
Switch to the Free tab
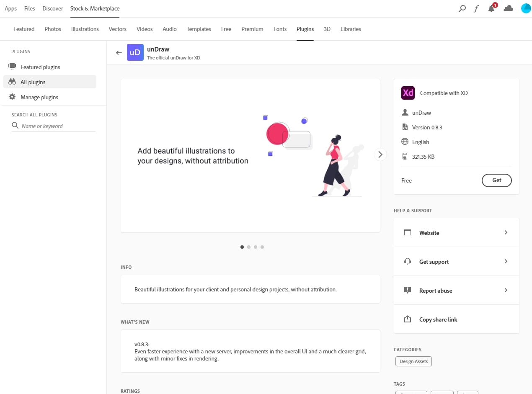tap(226, 29)
